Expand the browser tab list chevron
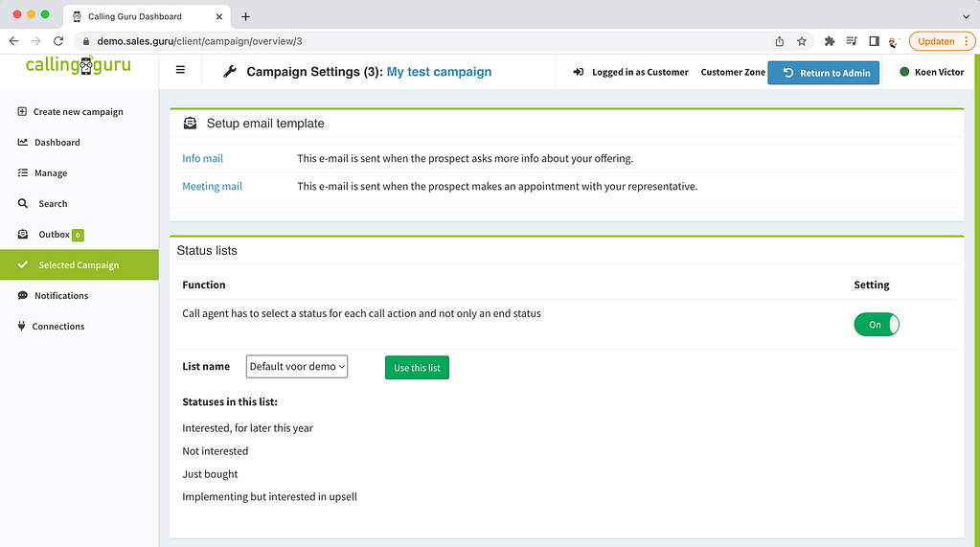Image resolution: width=980 pixels, height=547 pixels. 967,17
